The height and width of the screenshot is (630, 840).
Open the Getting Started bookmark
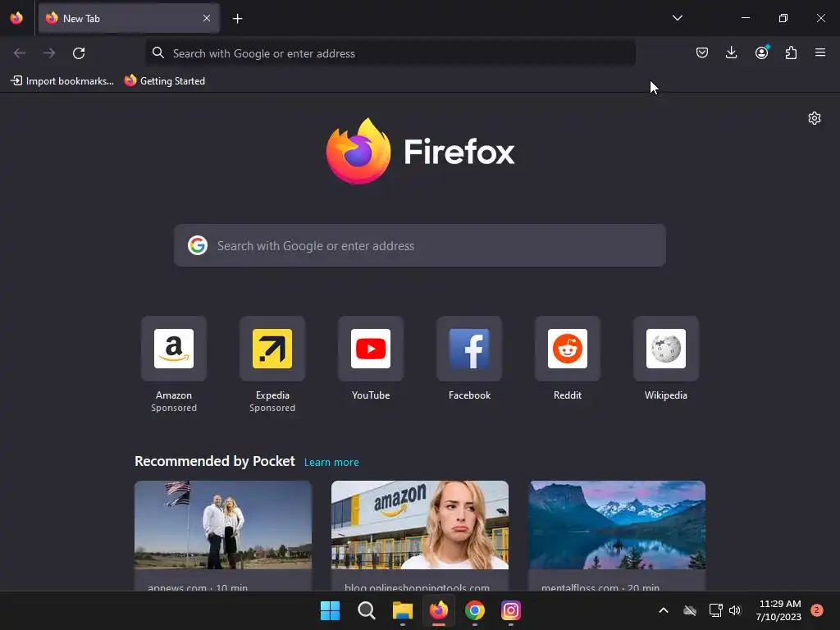pyautogui.click(x=164, y=81)
